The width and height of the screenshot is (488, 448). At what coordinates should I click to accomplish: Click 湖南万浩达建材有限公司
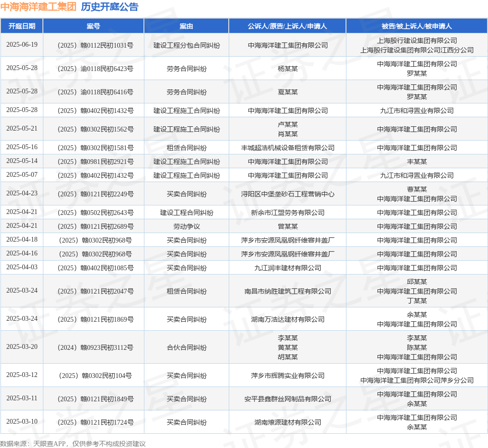(x=287, y=319)
